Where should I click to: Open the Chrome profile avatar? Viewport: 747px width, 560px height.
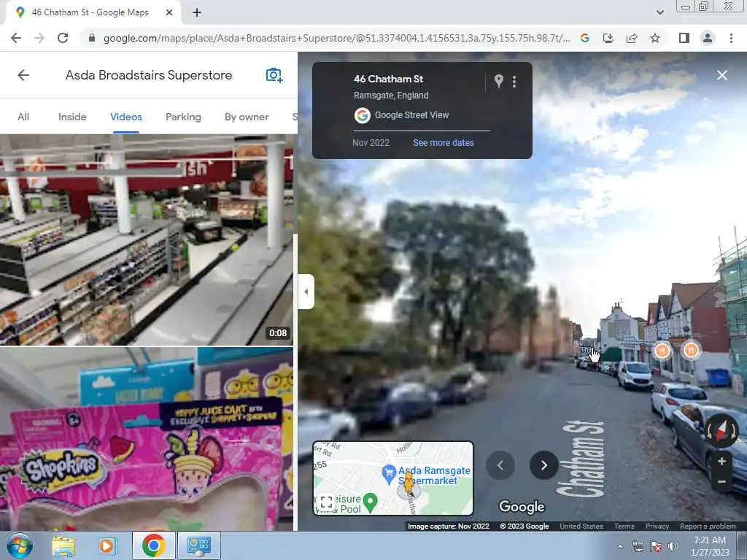(x=708, y=38)
